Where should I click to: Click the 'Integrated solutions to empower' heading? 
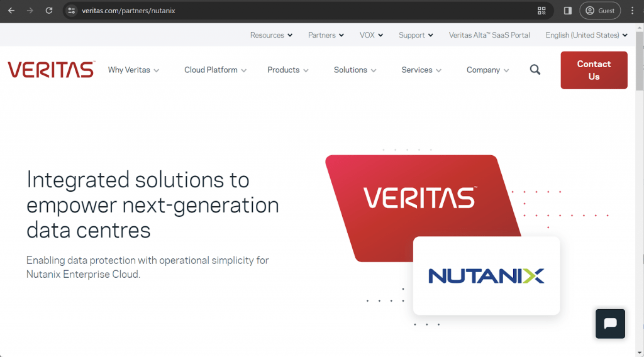click(152, 205)
